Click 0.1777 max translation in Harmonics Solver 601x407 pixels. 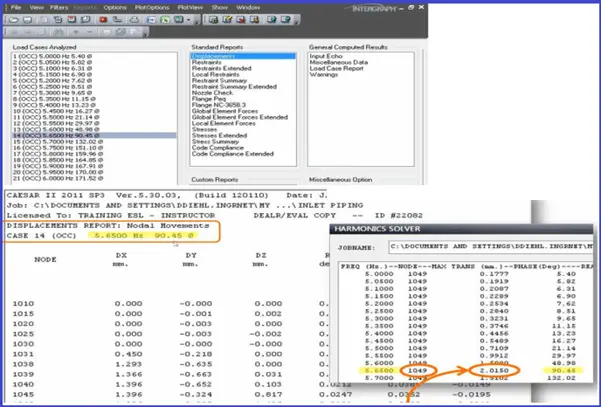[494, 274]
